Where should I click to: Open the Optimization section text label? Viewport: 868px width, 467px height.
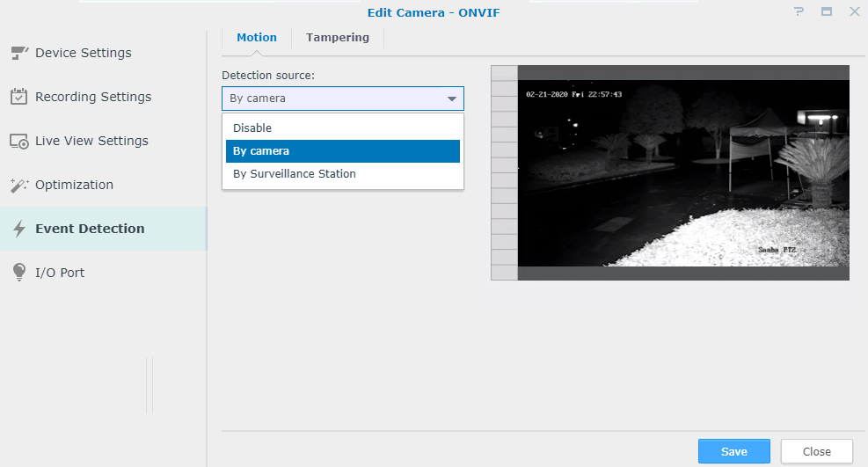pos(74,185)
